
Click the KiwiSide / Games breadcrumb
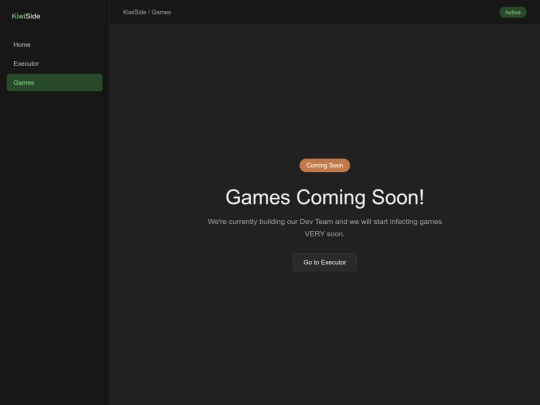tap(147, 12)
